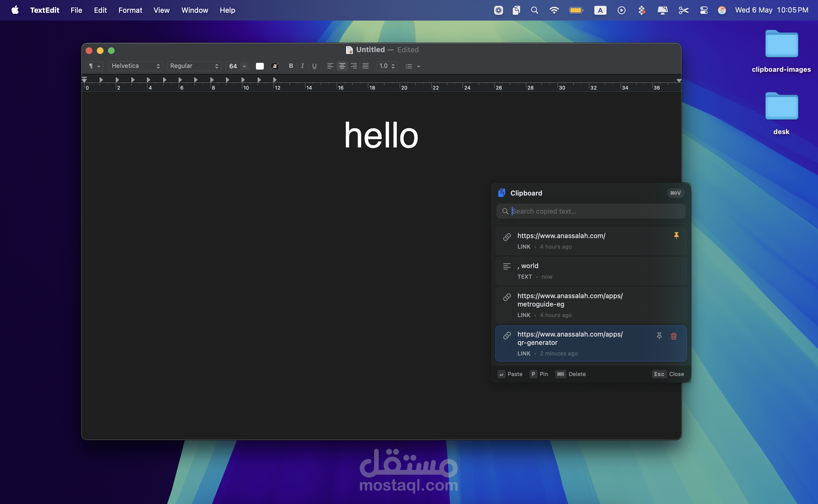Open the scissors icon in menu bar
Viewport: 818px width, 504px height.
(x=683, y=10)
